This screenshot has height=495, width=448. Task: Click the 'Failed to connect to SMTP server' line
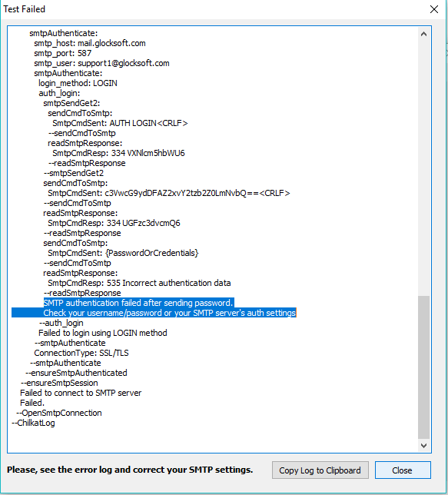81,393
